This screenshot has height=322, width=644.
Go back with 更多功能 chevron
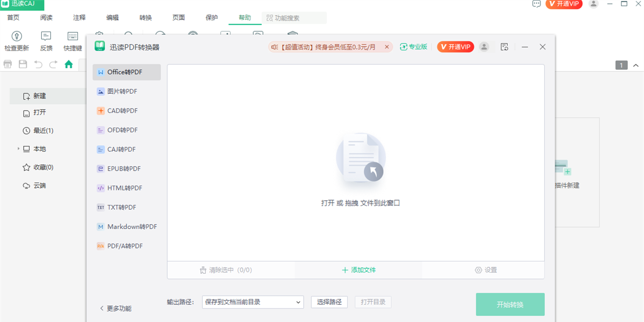[x=102, y=309]
